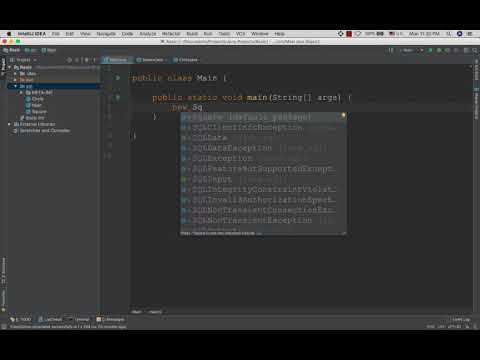Screen dimensions: 480x360
Task: Click the run gutter arrow beside main method
Action: [x=117, y=98]
